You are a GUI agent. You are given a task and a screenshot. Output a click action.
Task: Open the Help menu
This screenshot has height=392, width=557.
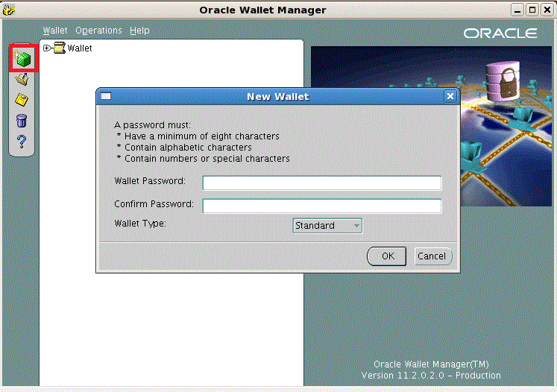coord(139,31)
